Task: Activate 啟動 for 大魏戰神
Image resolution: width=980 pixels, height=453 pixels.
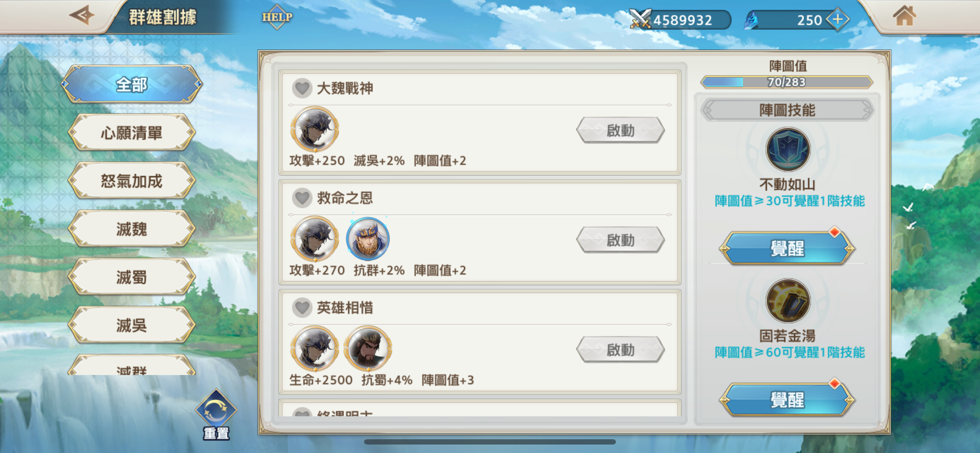Action: [x=620, y=131]
